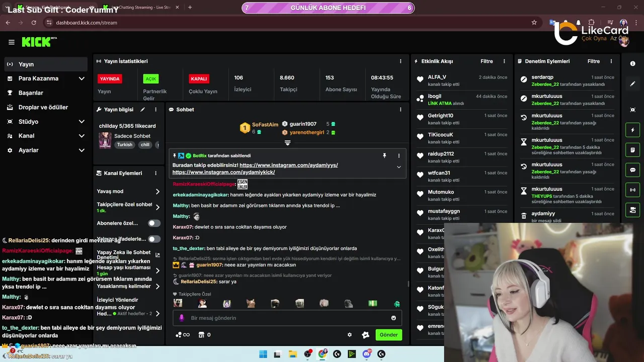644x362 pixels.
Task: Click the purple microphone icon in message box
Action: (182, 318)
